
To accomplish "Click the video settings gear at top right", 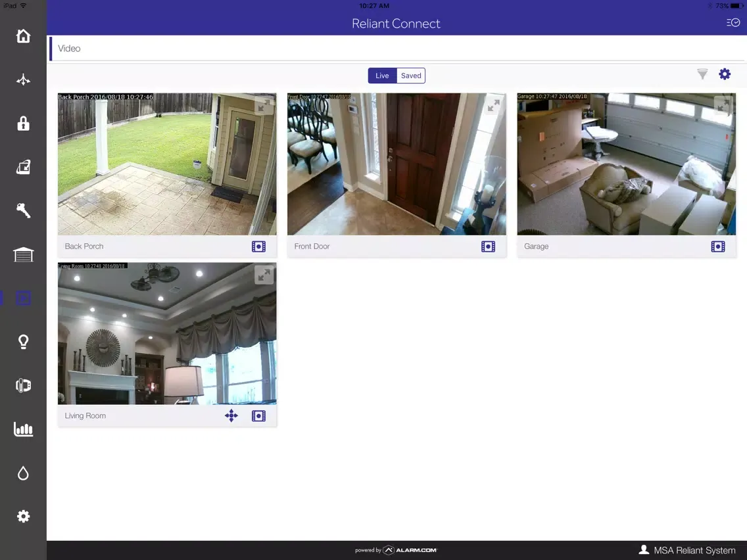I will [725, 74].
